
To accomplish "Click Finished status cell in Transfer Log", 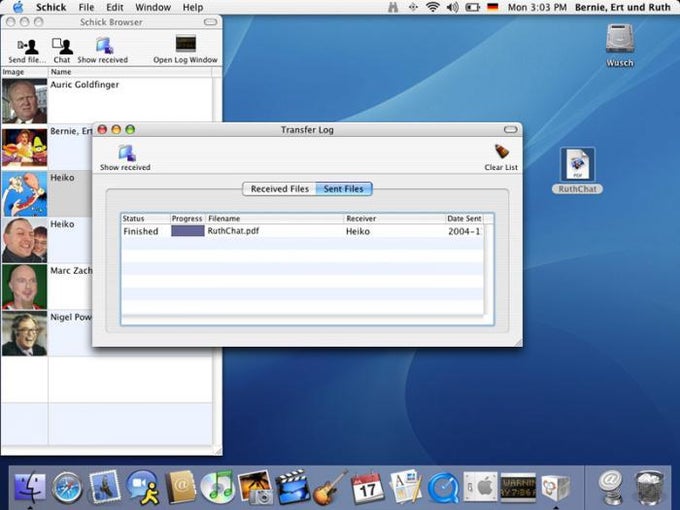I will point(141,231).
